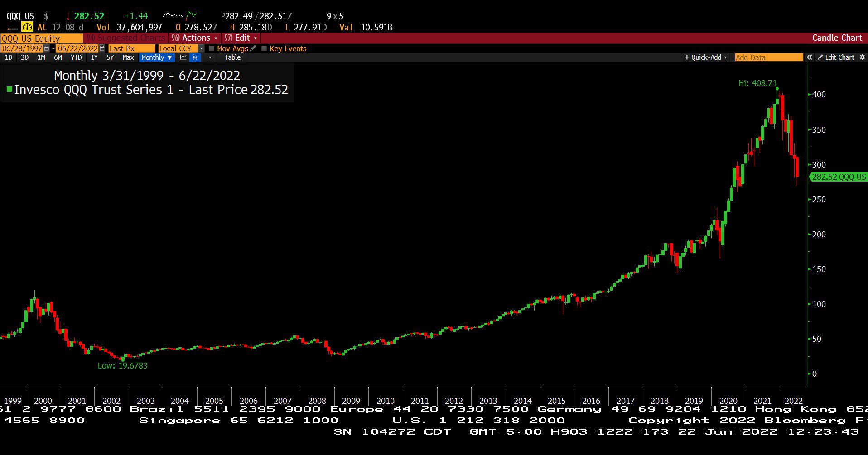Enable the Mov Avgs checkbox
The height and width of the screenshot is (455, 868).
pos(212,48)
